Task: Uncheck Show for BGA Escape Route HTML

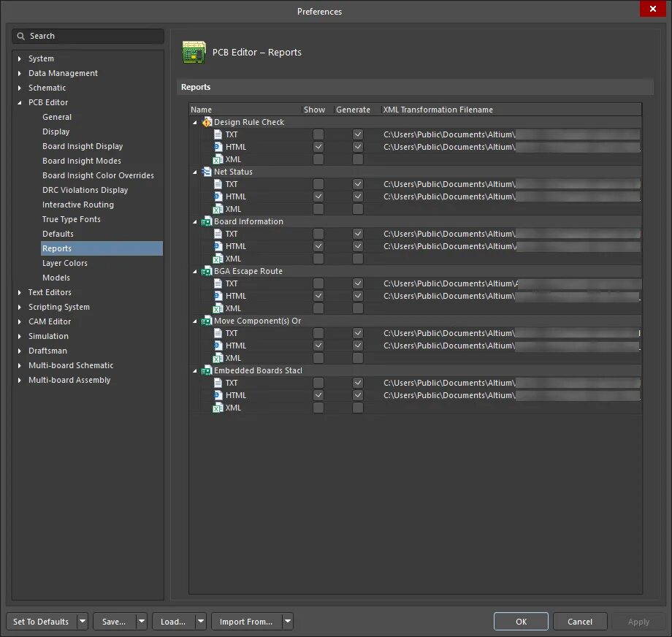Action: (x=318, y=296)
